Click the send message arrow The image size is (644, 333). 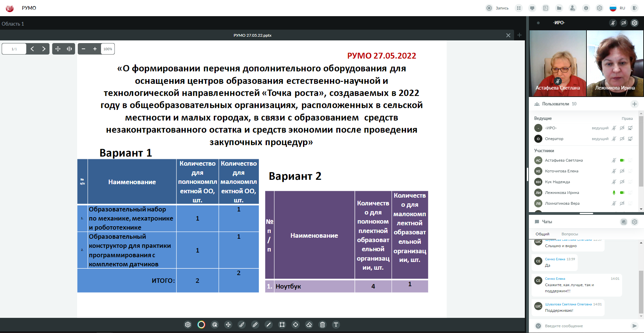tap(634, 326)
